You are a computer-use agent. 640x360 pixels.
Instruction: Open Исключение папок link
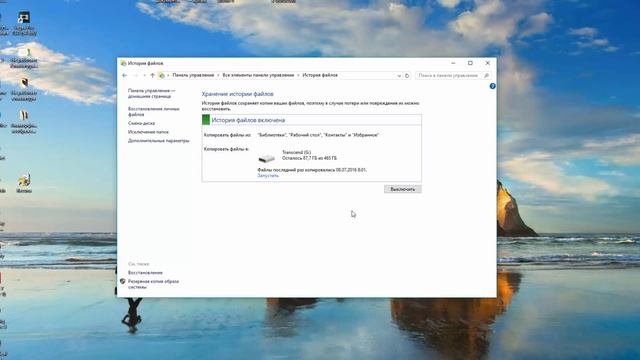[148, 132]
